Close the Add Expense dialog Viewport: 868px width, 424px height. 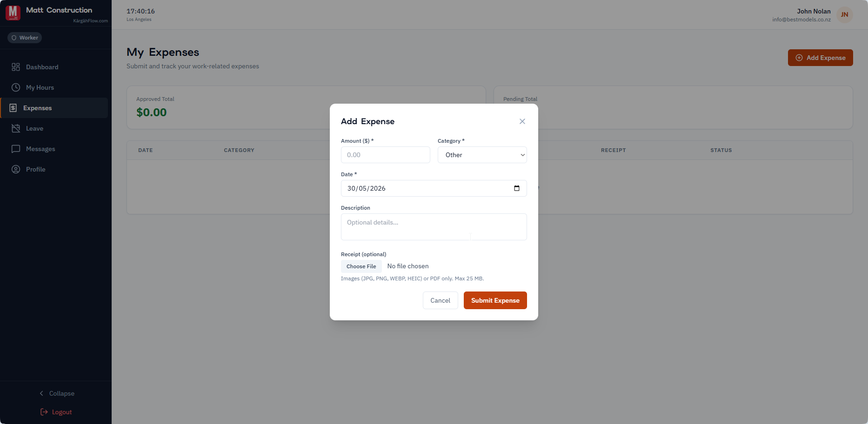pos(522,121)
